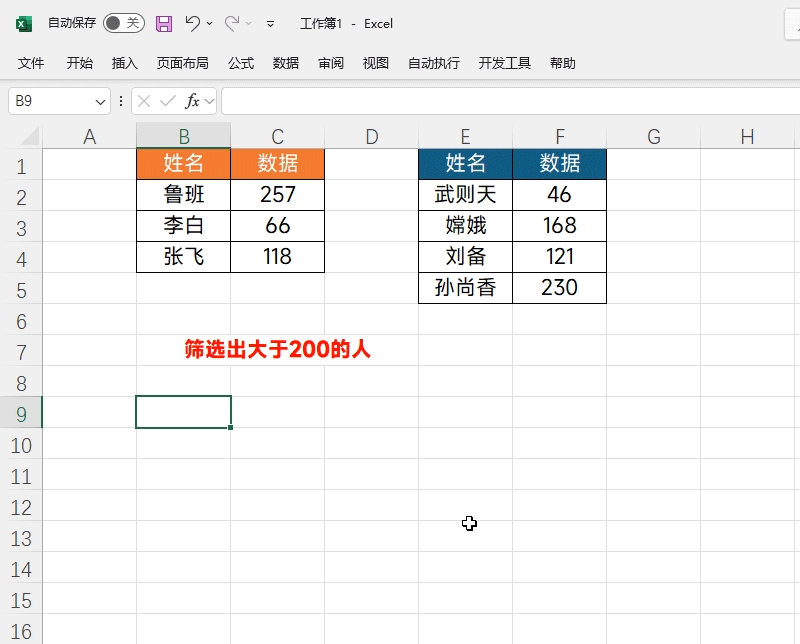
Task: Open the Insert Function fx button
Action: (192, 101)
